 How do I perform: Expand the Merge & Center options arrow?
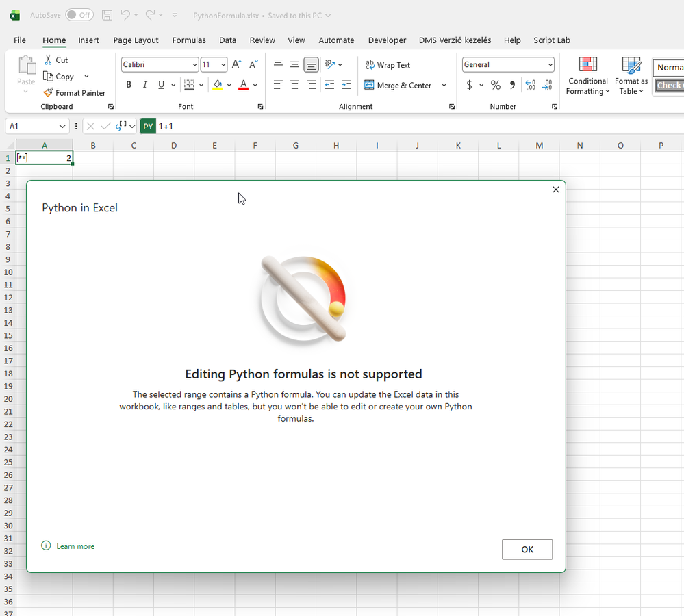(444, 85)
